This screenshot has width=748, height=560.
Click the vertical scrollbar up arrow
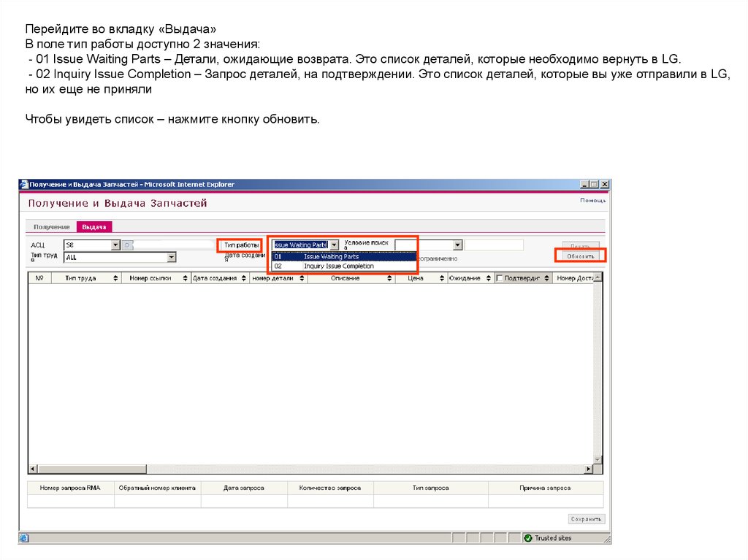(x=598, y=277)
